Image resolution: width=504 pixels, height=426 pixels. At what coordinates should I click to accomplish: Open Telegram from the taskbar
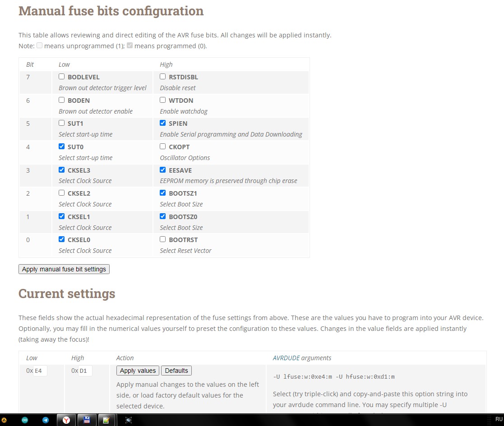point(45,420)
